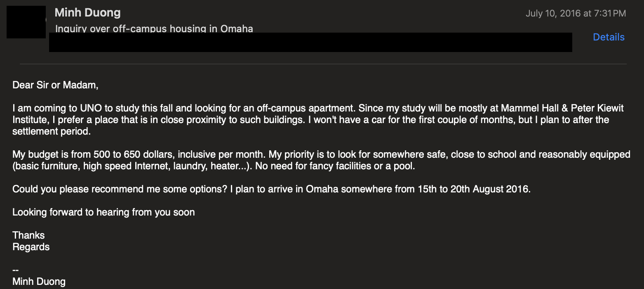Click the sender avatar thumbnail
This screenshot has height=289, width=644.
point(26,22)
